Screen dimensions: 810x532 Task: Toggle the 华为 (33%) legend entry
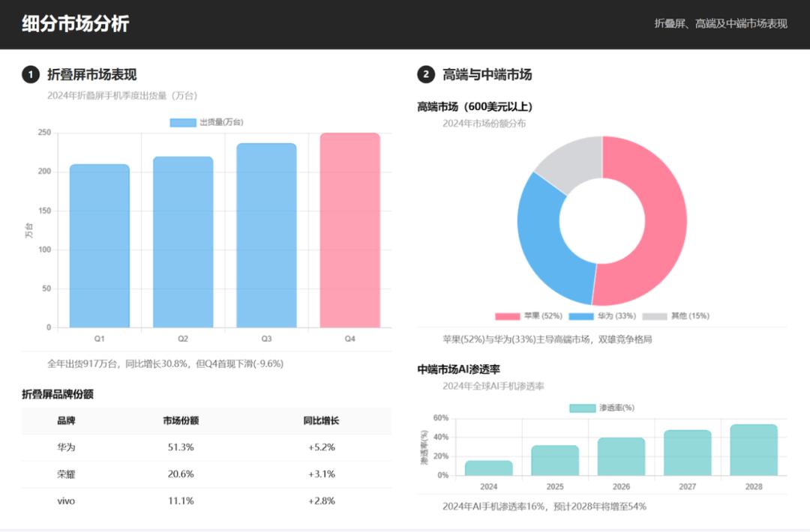click(x=602, y=315)
